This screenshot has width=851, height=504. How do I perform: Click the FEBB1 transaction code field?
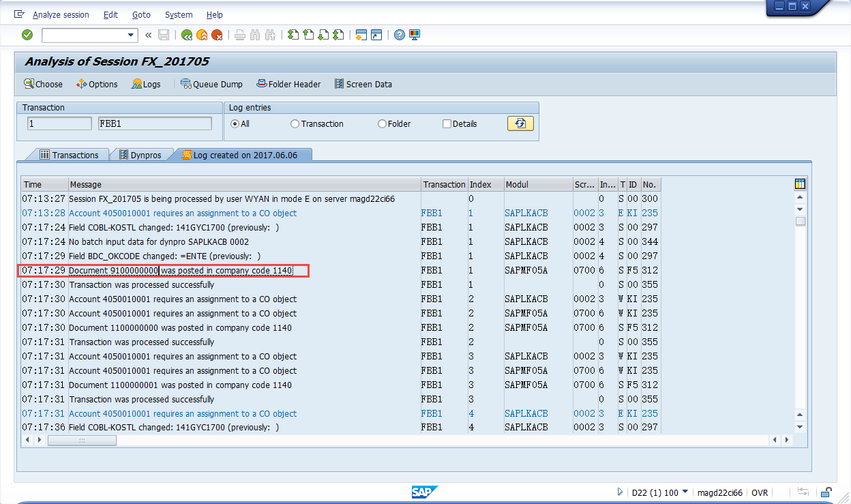155,123
